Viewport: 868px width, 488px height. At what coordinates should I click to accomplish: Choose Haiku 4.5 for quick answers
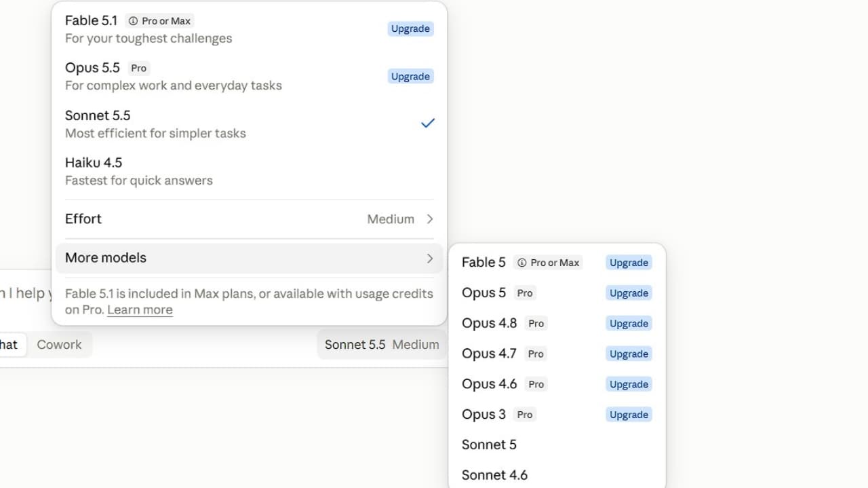[x=249, y=171]
